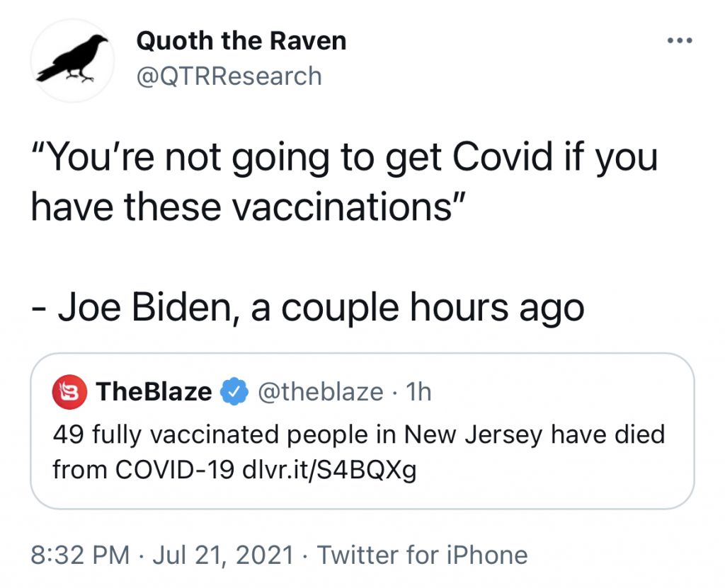Viewport: 725px width, 588px height.
Task: Click TheBlaze account name
Action: (x=153, y=391)
